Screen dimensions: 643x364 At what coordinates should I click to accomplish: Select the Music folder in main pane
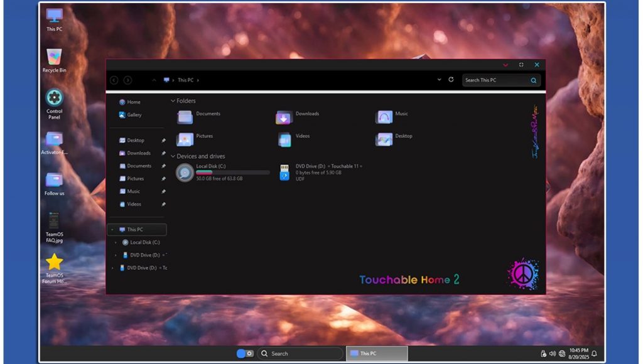point(392,117)
